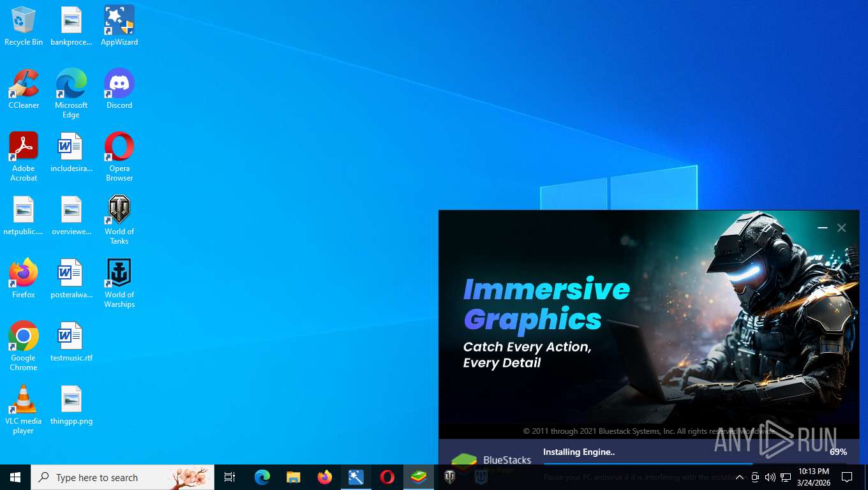The height and width of the screenshot is (490, 868).
Task: Select the bankproce... image file icon
Action: coord(71,26)
